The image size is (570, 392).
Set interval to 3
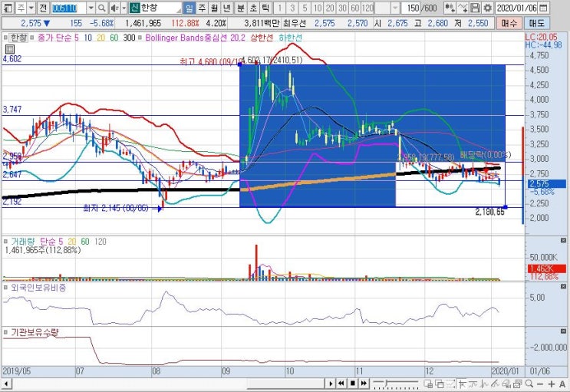[292, 8]
